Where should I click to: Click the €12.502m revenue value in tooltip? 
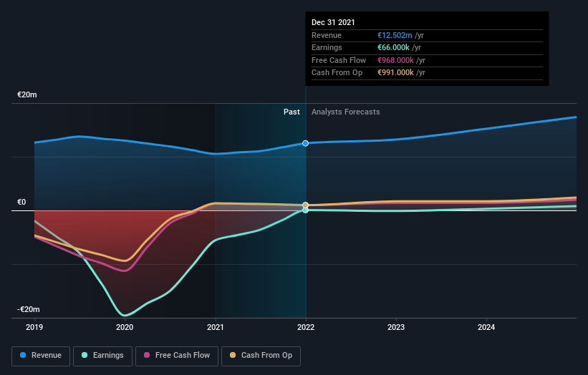point(395,35)
